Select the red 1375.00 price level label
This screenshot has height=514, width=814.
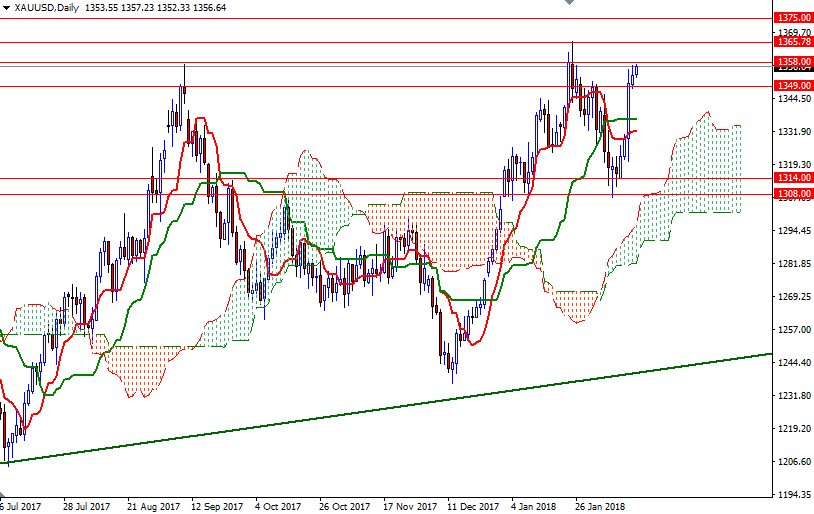[x=793, y=18]
